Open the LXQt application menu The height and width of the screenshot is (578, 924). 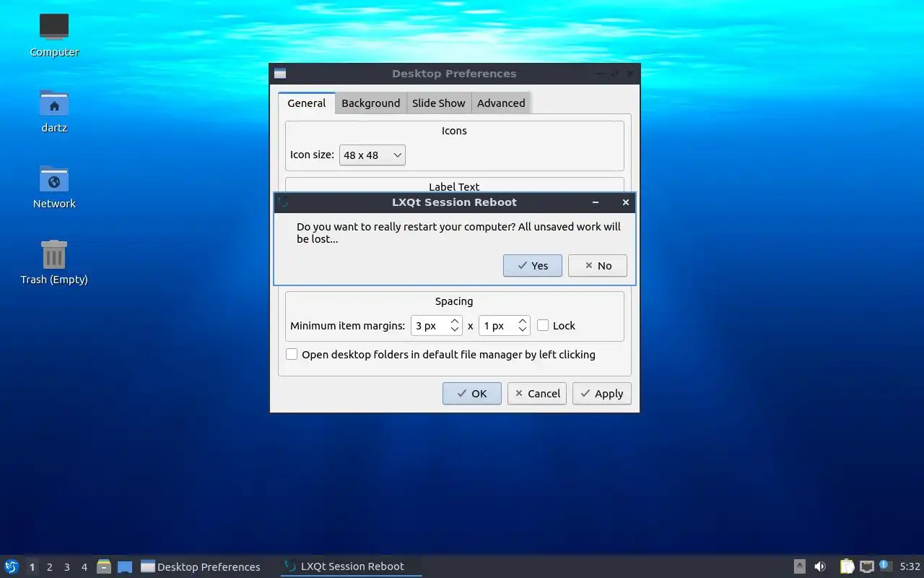[11, 566]
